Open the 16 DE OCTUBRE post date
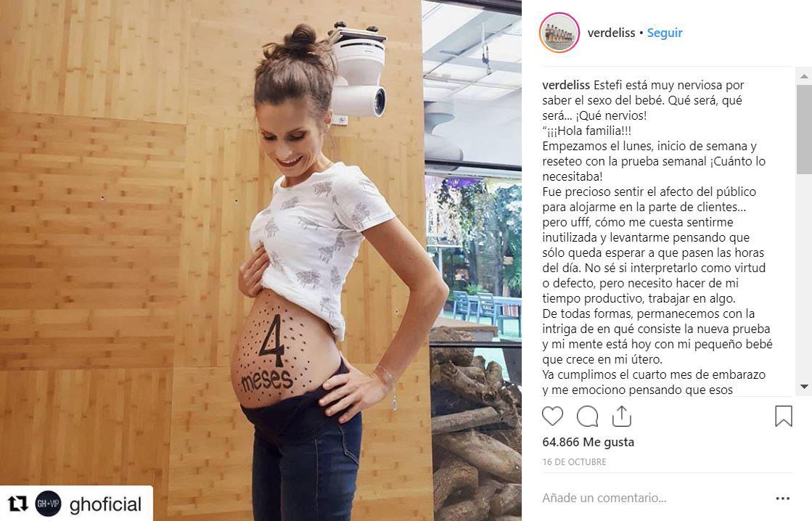This screenshot has width=812, height=521. coord(574,461)
